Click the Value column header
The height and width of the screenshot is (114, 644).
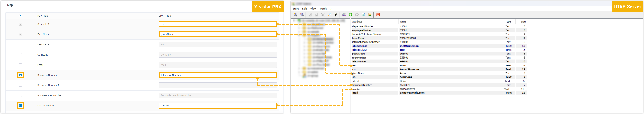pos(403,21)
